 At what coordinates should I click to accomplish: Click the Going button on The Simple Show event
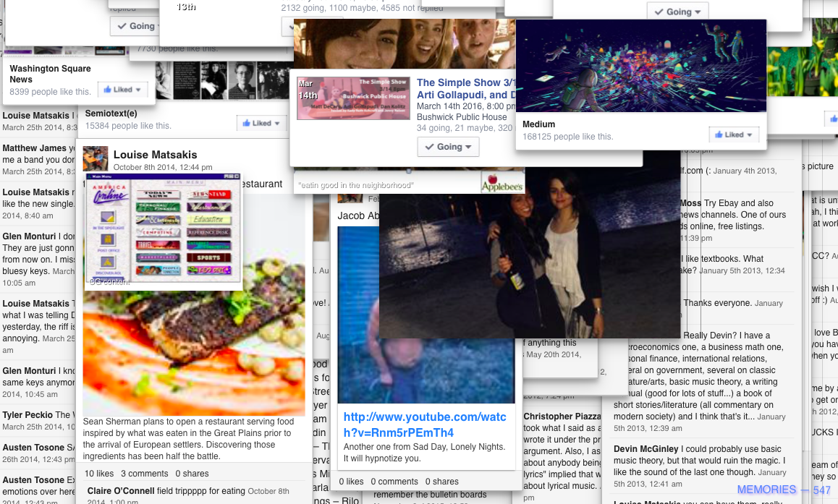coord(448,147)
